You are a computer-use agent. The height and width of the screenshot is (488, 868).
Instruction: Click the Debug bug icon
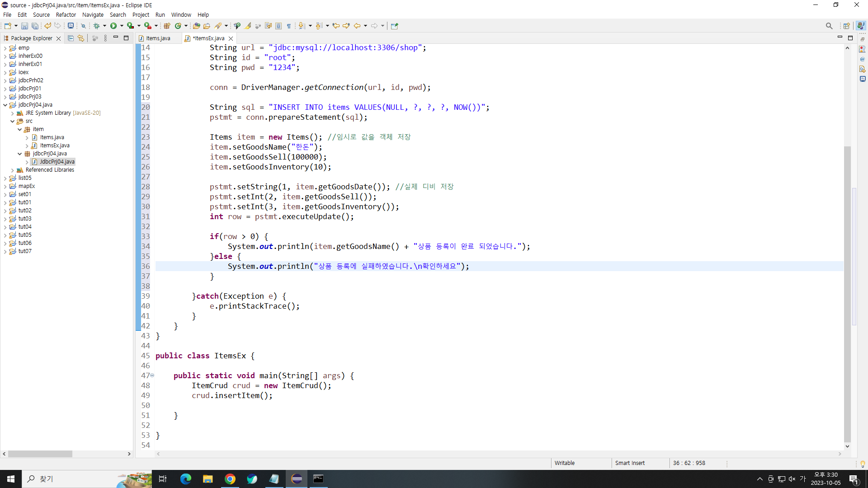pyautogui.click(x=96, y=26)
